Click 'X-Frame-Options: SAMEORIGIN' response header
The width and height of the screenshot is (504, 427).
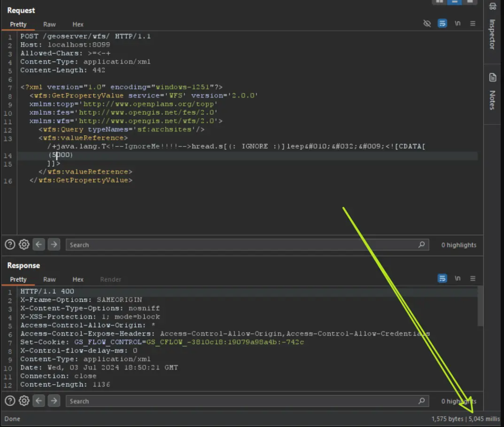(x=81, y=299)
